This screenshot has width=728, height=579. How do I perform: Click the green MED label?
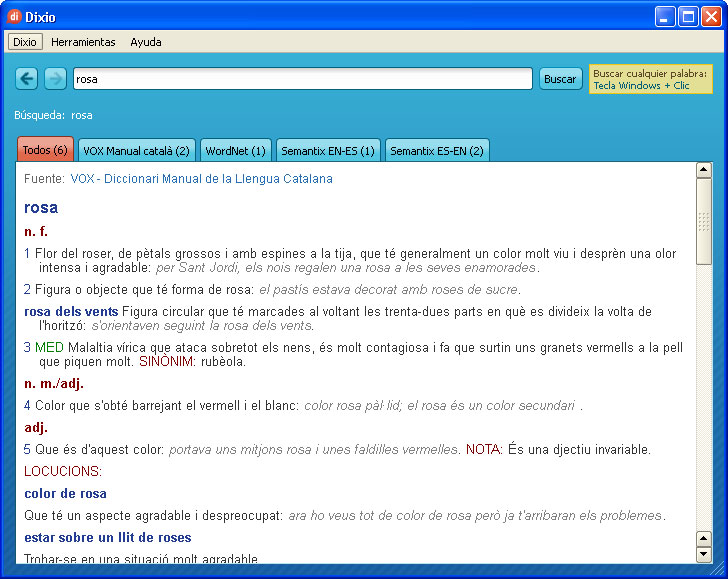coord(49,347)
